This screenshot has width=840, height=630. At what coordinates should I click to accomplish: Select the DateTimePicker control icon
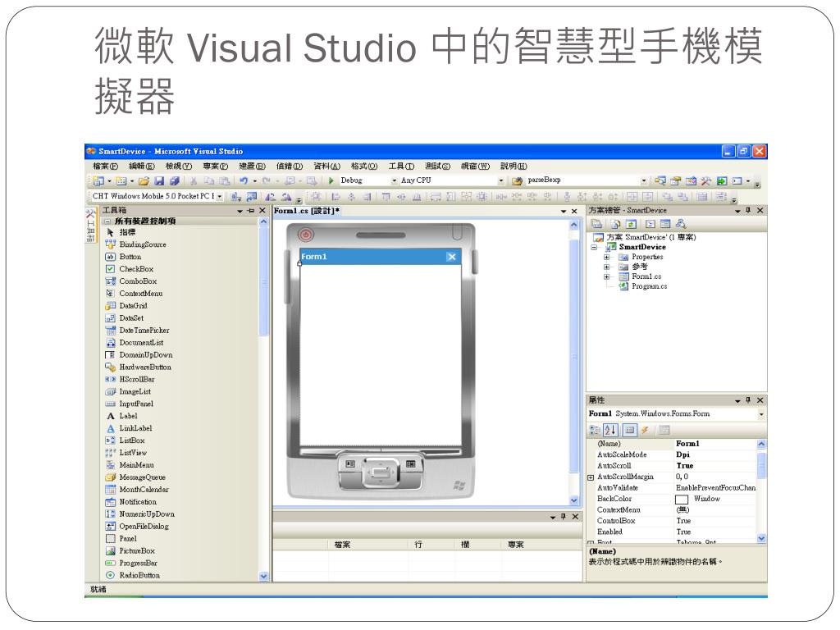point(111,330)
